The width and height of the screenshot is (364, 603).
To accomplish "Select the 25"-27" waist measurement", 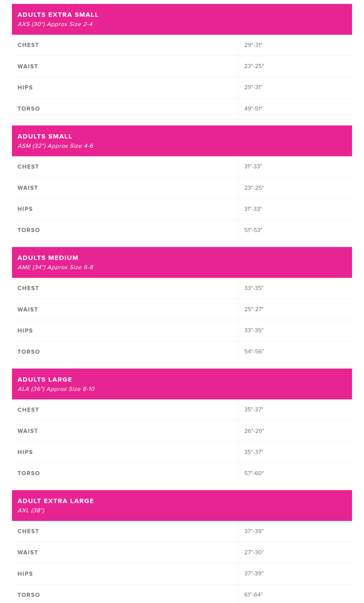I will click(x=254, y=309).
